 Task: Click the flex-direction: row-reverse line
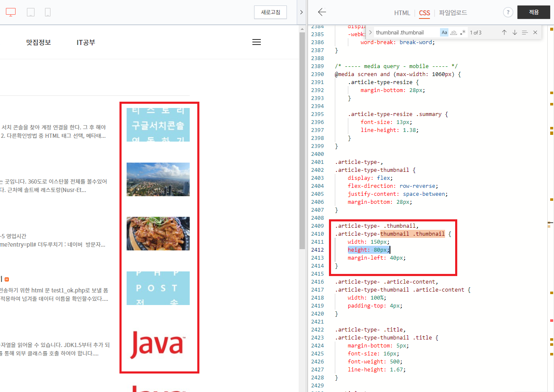pyautogui.click(x=392, y=186)
